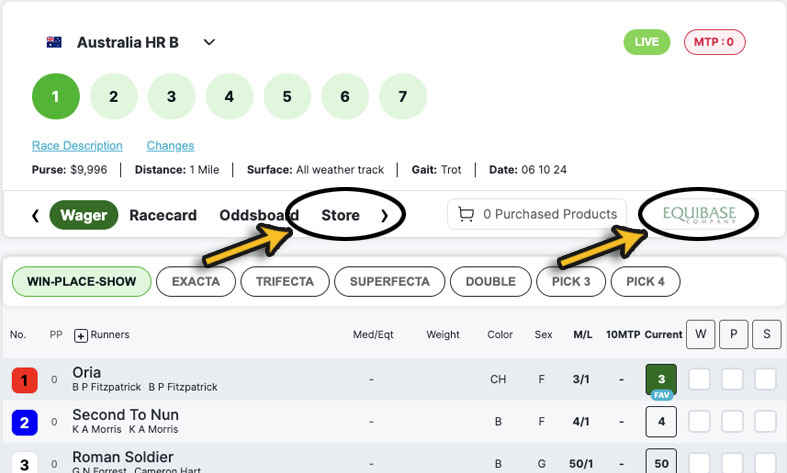
Task: Check the Show box for Oria
Action: (765, 379)
